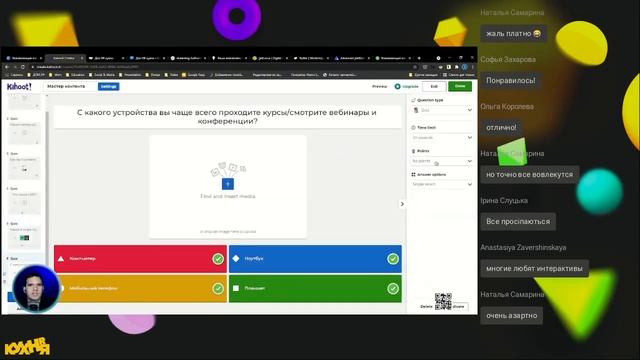
Task: Click chat message 'очень азартно'
Action: 511,316
